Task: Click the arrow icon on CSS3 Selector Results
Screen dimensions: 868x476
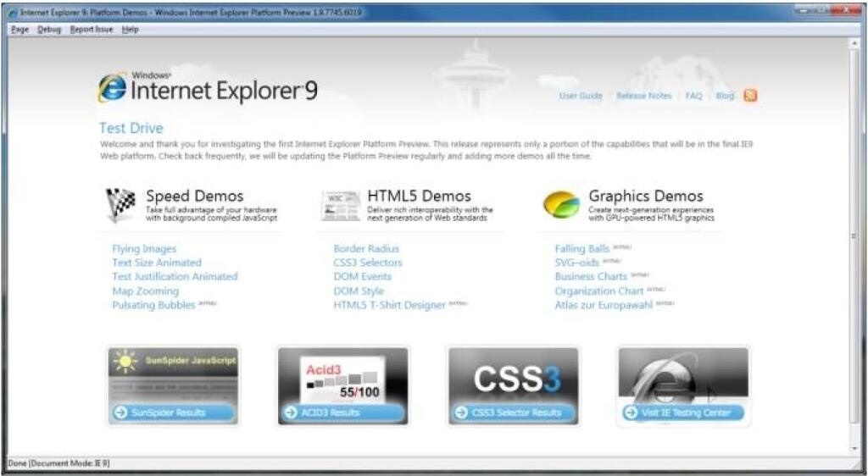Action: (461, 412)
